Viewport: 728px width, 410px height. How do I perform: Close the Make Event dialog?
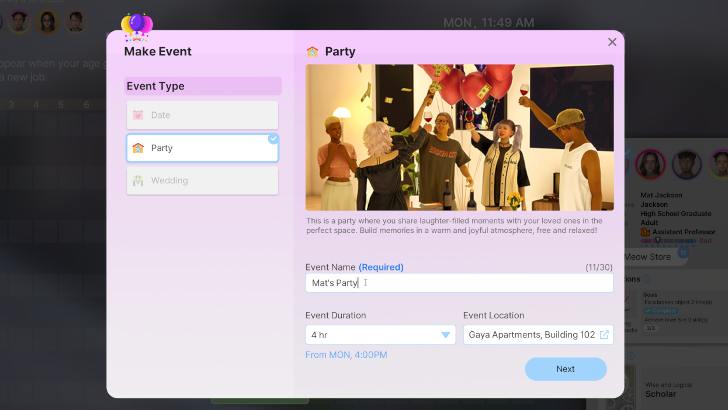click(612, 42)
